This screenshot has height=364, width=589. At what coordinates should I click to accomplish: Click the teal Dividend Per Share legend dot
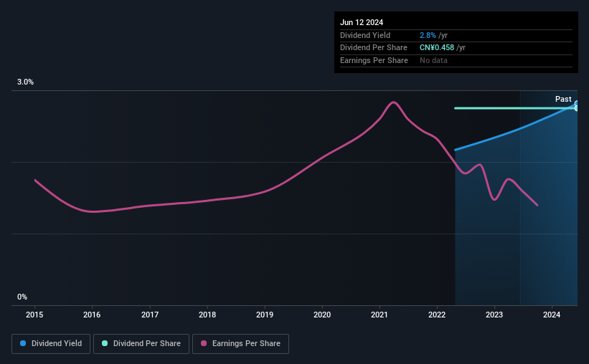point(105,343)
